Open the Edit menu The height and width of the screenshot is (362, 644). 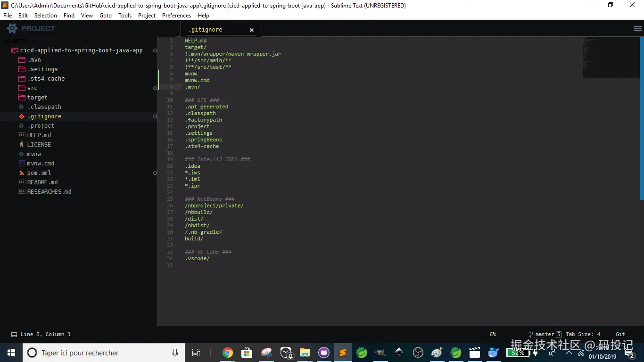pyautogui.click(x=23, y=16)
